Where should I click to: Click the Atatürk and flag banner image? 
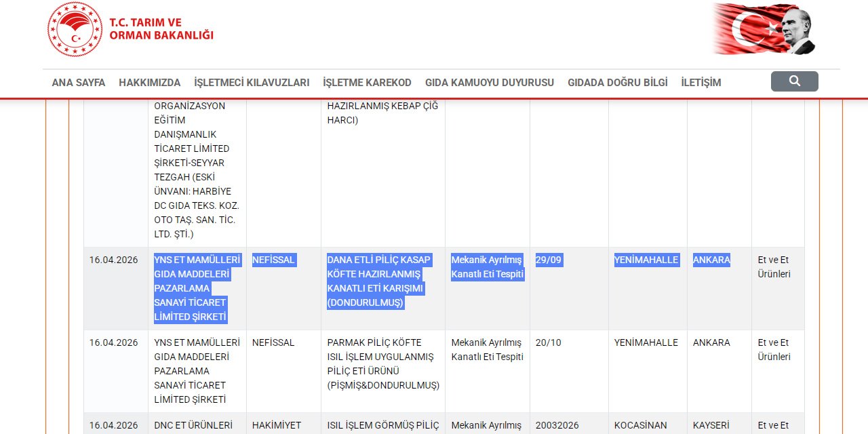coord(764,29)
